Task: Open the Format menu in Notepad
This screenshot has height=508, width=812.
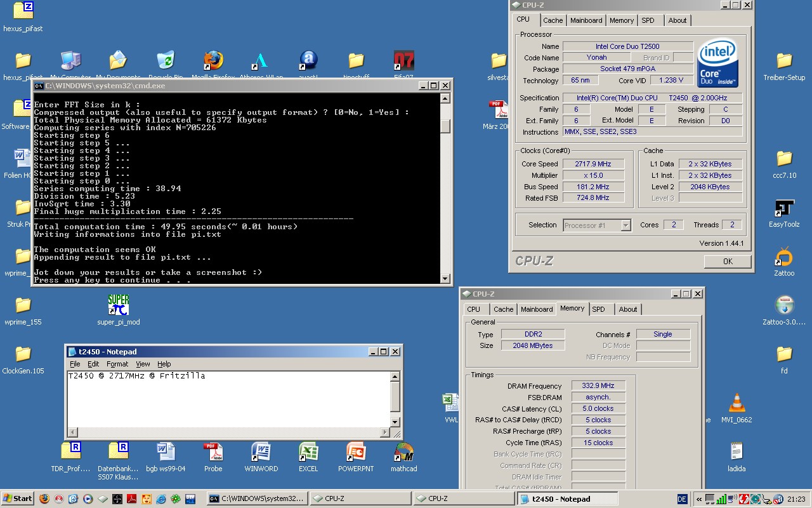Action: (117, 364)
